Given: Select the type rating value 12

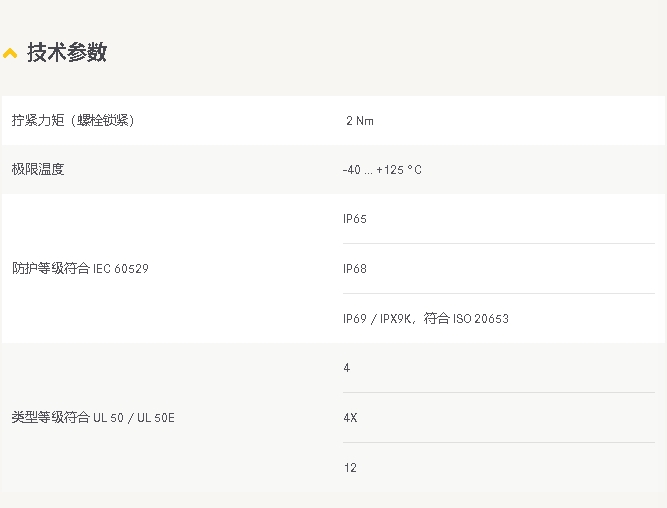Looking at the screenshot, I should point(350,468).
